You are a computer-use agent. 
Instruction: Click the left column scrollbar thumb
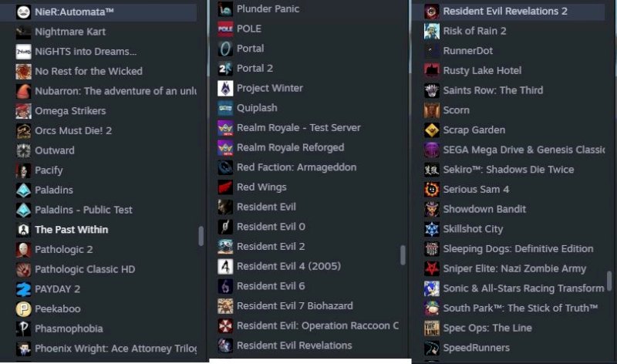click(x=201, y=236)
